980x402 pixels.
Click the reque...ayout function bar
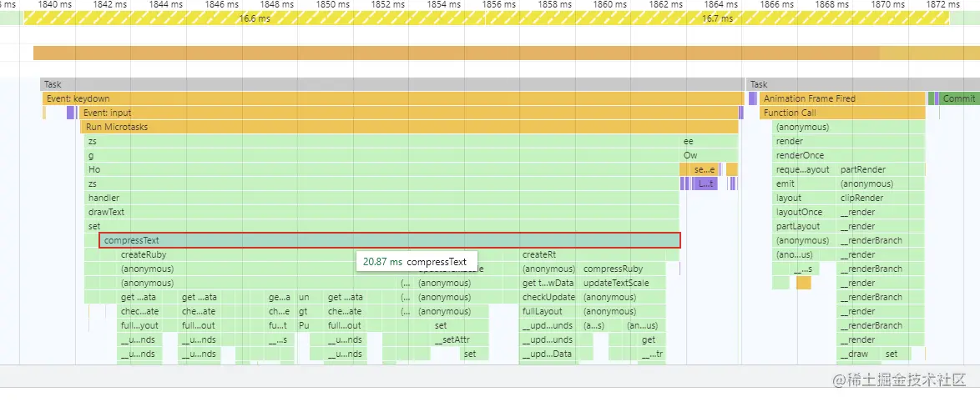(804, 169)
